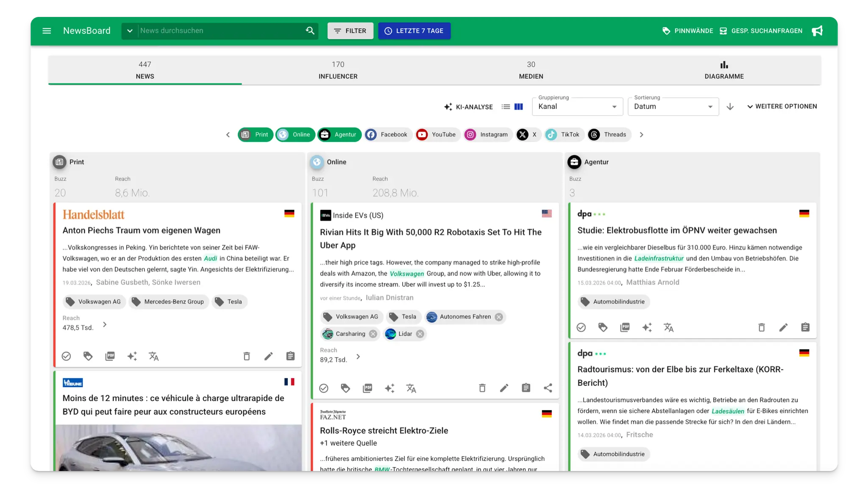
Task: Run AI analysis on Rivian article
Action: pyautogui.click(x=389, y=388)
